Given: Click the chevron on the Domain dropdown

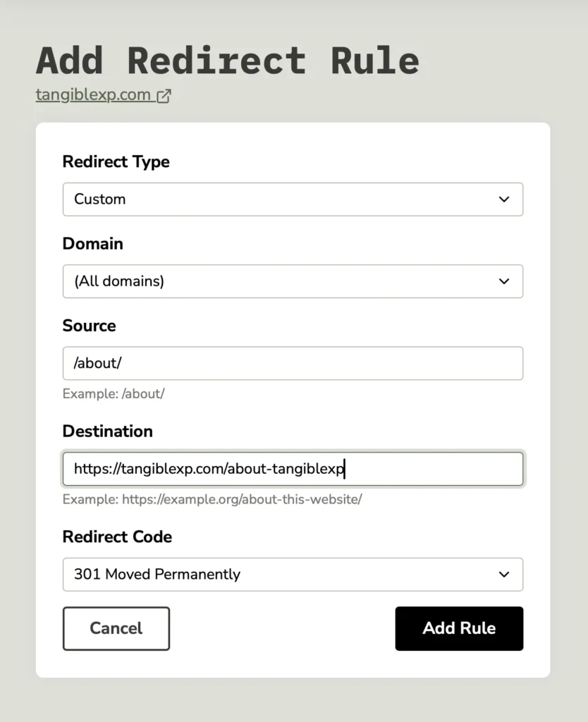Looking at the screenshot, I should pyautogui.click(x=504, y=281).
